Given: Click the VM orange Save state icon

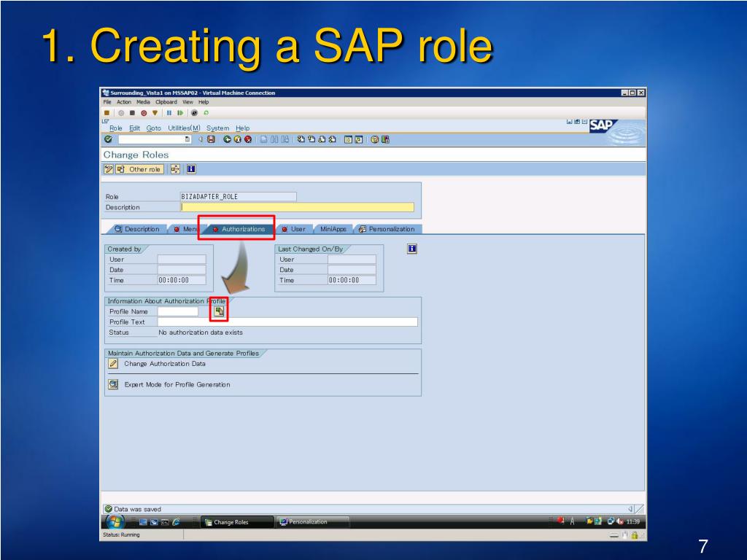Looking at the screenshot, I should (155, 113).
